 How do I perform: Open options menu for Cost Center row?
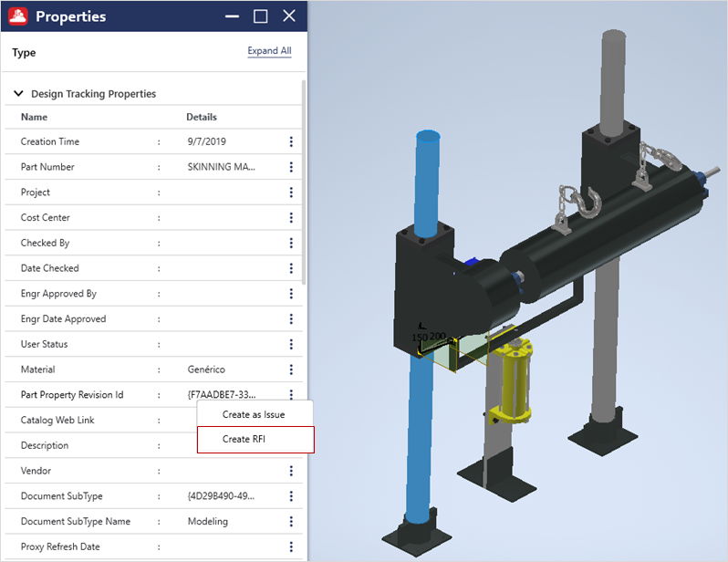coord(291,217)
